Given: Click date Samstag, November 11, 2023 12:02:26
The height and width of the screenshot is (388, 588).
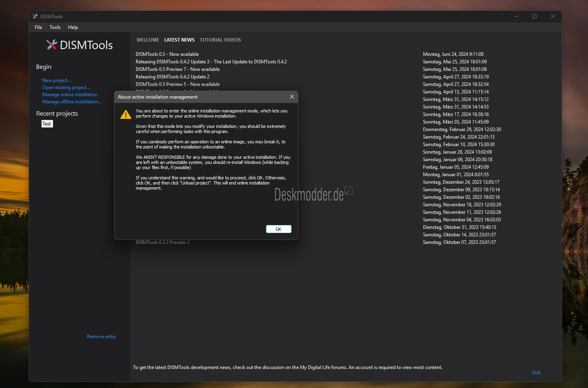Looking at the screenshot, I should tap(462, 212).
